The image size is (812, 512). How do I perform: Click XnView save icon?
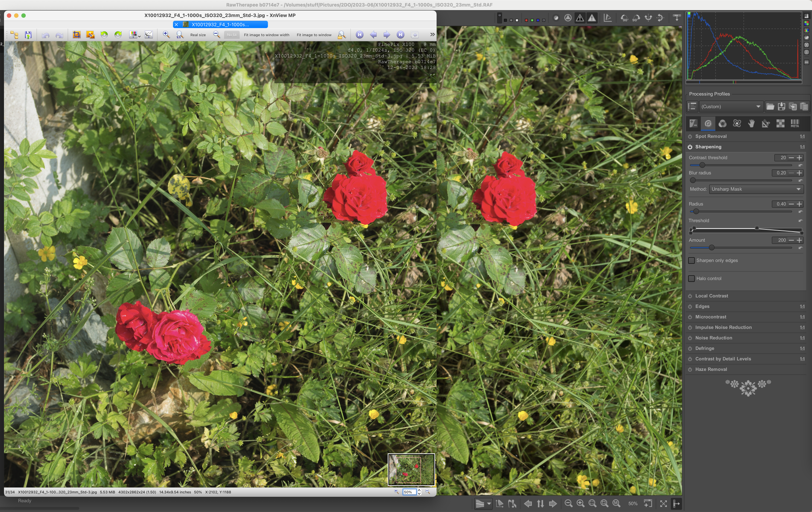coord(28,35)
